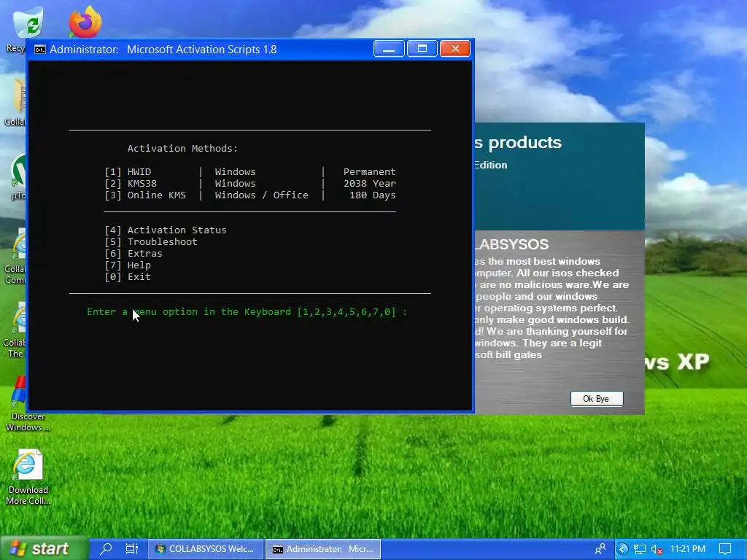Image resolution: width=747 pixels, height=560 pixels.
Task: Click the Ok Bye button
Action: [597, 399]
